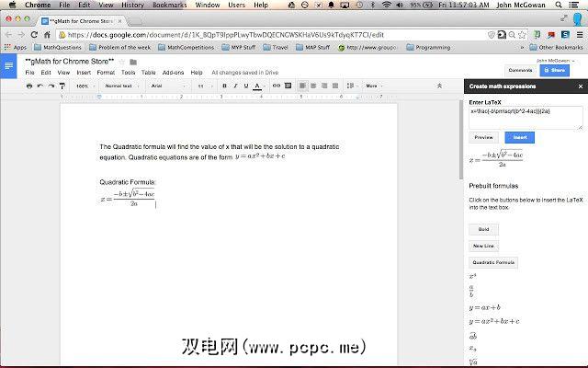
Task: Open the Add-ons menu
Action: pyautogui.click(x=173, y=73)
